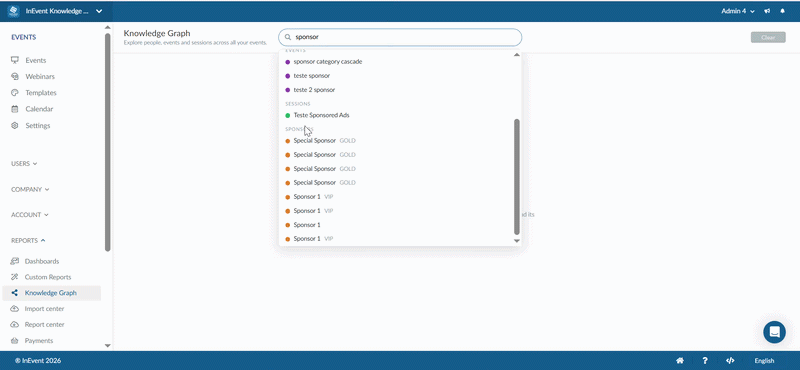Click the search field containing sponsor
The image size is (800, 370).
pyautogui.click(x=400, y=37)
